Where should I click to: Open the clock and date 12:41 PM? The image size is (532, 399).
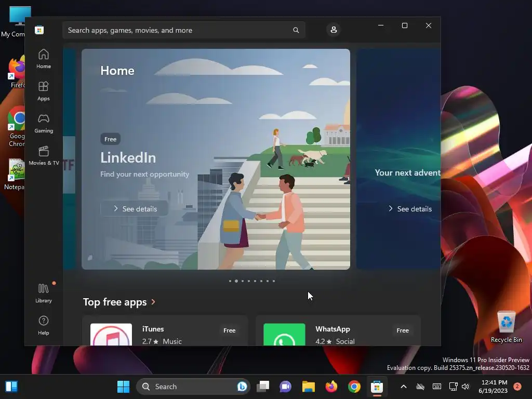[x=494, y=387]
